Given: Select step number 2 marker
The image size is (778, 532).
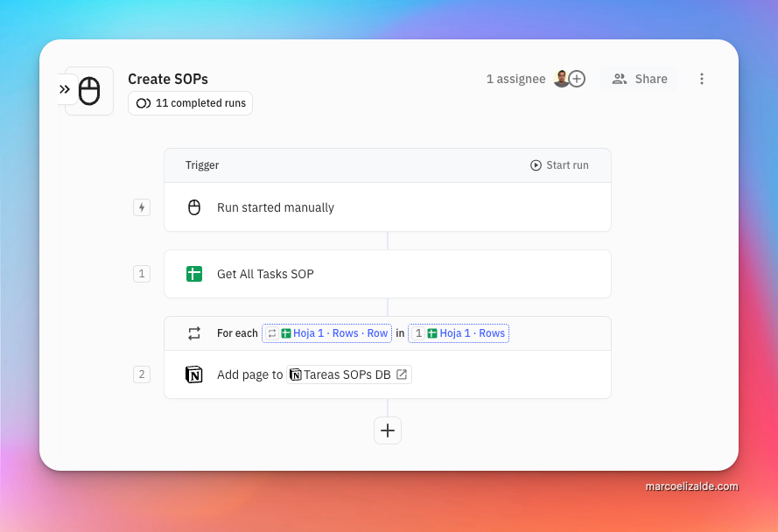Looking at the screenshot, I should tap(142, 374).
